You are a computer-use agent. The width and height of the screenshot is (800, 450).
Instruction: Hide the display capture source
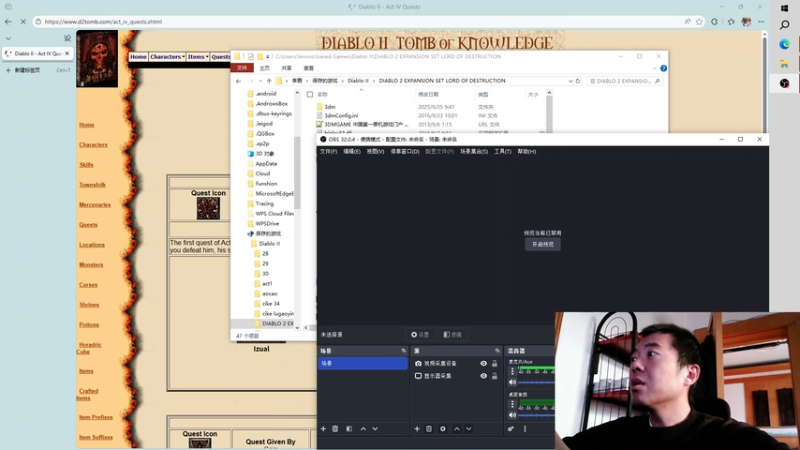[483, 376]
